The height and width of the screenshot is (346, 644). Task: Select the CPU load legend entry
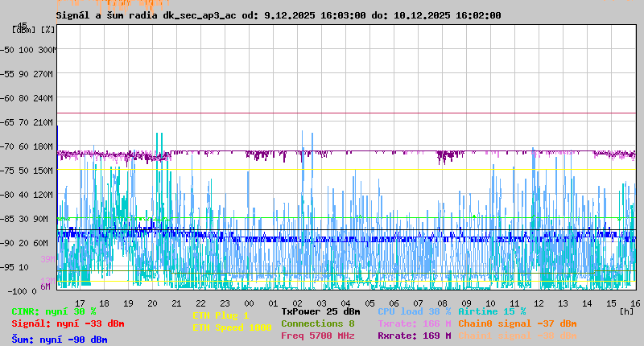(x=414, y=311)
